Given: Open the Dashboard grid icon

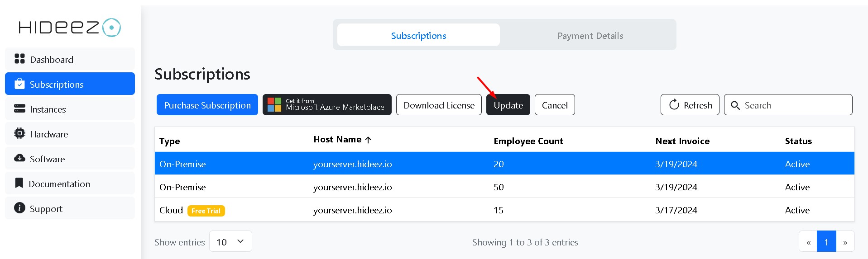Looking at the screenshot, I should pos(19,59).
